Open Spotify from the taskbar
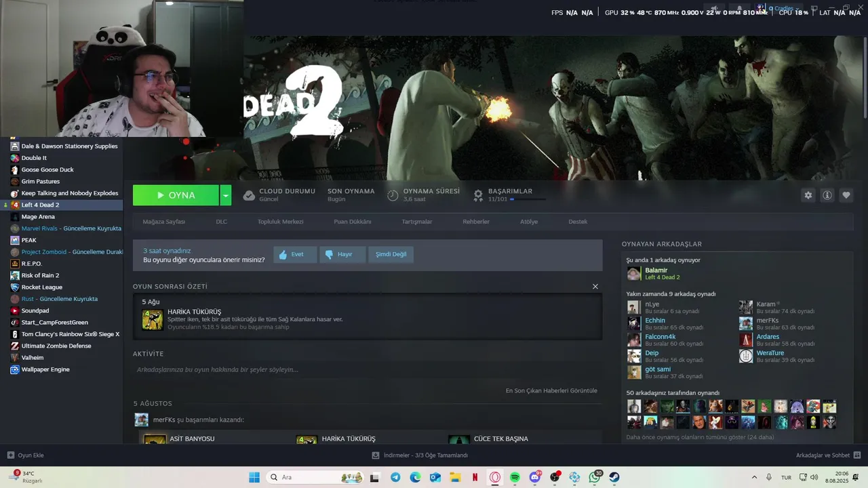Image resolution: width=868 pixels, height=488 pixels. point(515,477)
